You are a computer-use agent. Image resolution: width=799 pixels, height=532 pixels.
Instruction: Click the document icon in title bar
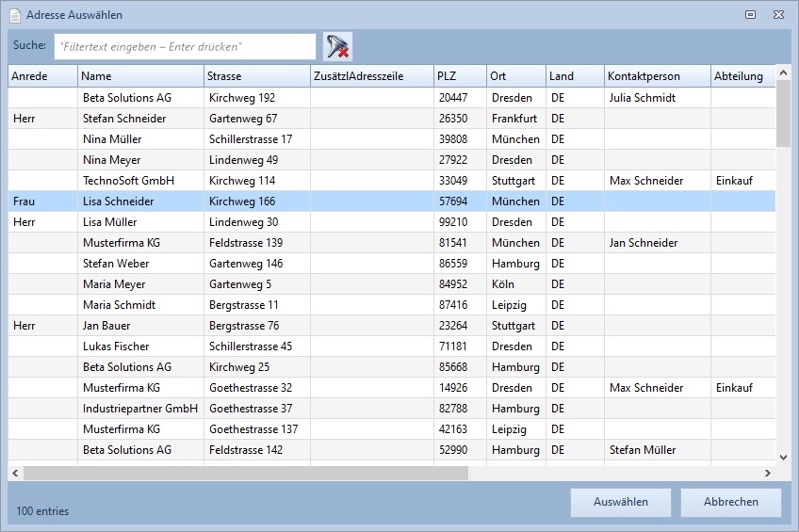15,15
